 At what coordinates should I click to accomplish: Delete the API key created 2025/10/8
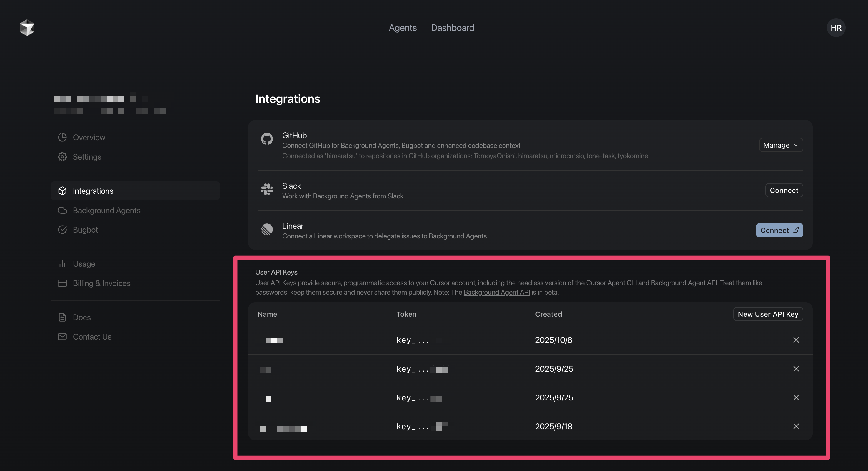pyautogui.click(x=796, y=340)
